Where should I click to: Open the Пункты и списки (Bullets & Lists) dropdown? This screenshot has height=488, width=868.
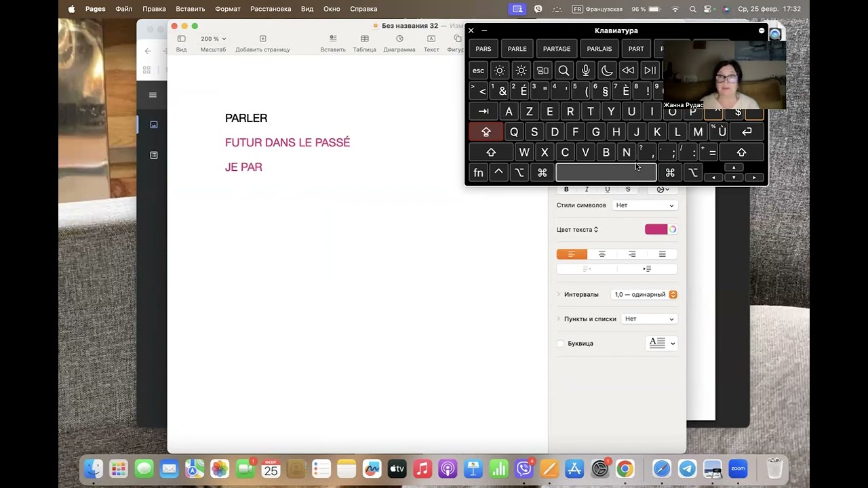(650, 319)
